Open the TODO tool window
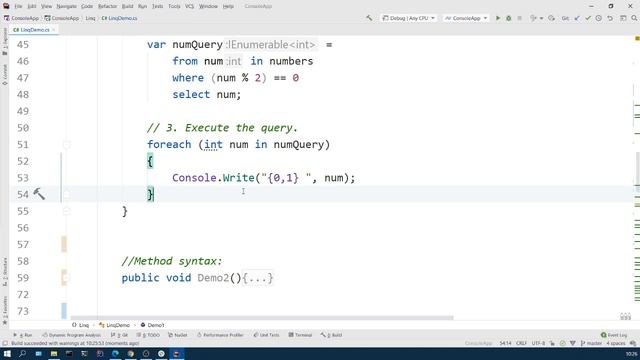This screenshot has width=640, height=360. pyautogui.click(x=148, y=335)
